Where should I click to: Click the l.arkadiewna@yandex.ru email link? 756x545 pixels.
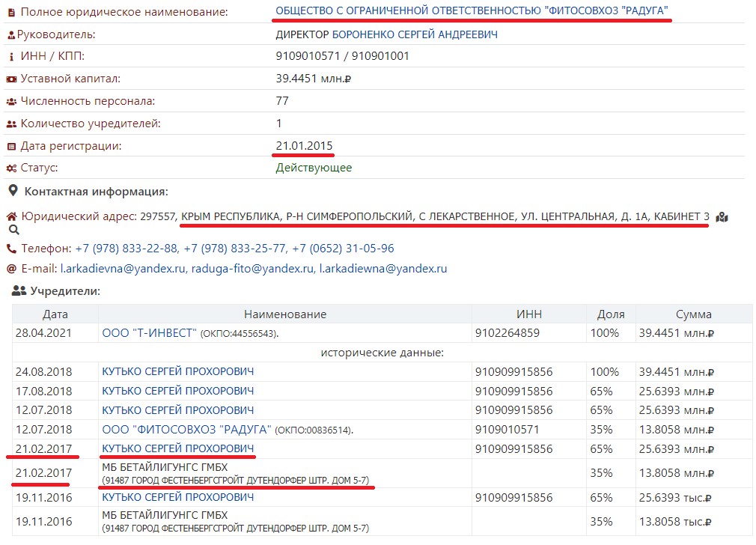coord(383,269)
